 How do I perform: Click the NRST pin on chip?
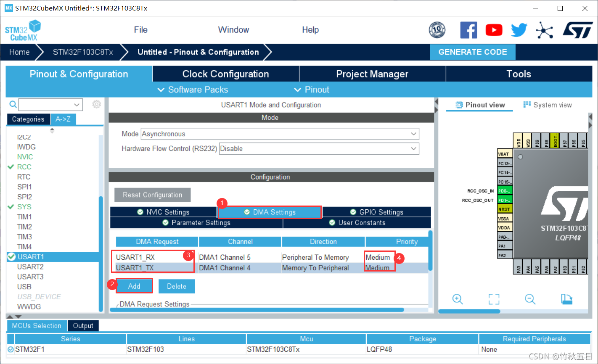pos(505,209)
